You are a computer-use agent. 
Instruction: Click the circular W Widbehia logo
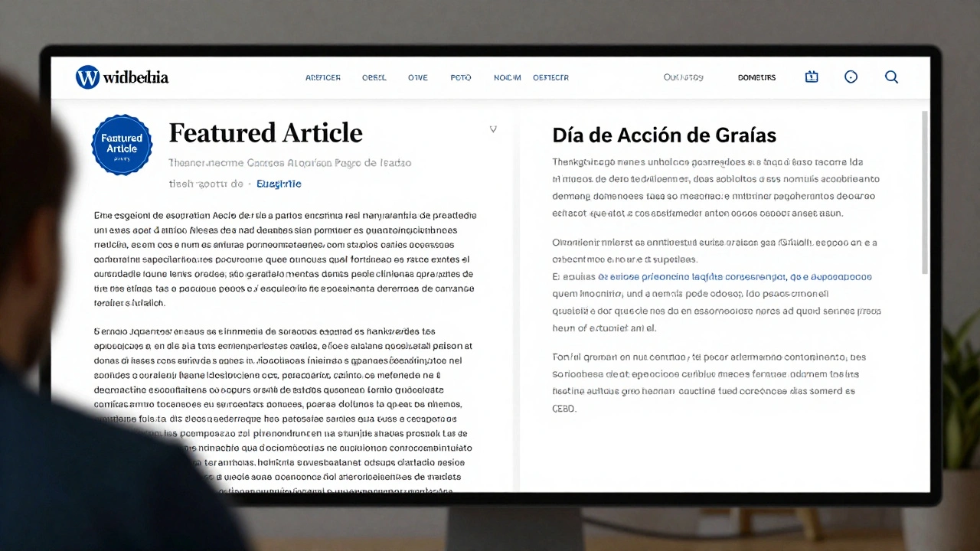point(86,77)
